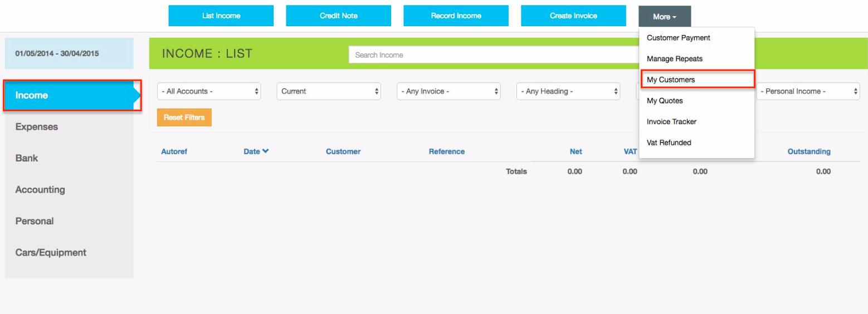The height and width of the screenshot is (314, 868).
Task: Click the Reset Filters button
Action: [x=184, y=117]
